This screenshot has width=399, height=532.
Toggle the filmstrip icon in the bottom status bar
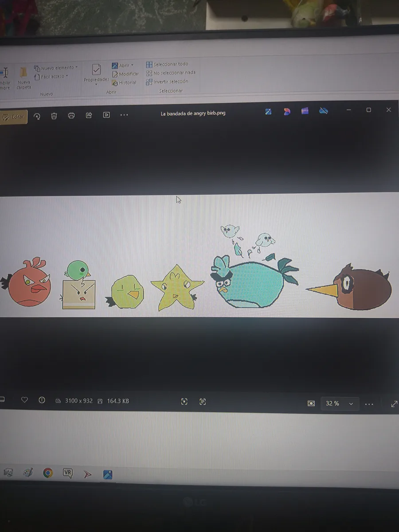pos(2,400)
